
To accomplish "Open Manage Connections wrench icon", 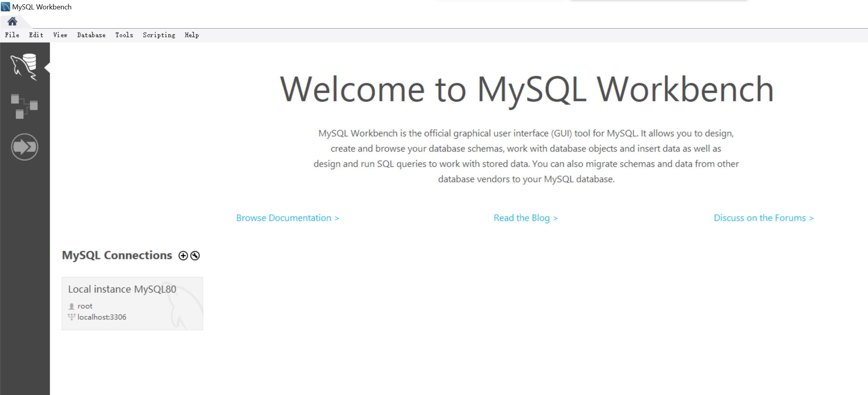I will (195, 256).
